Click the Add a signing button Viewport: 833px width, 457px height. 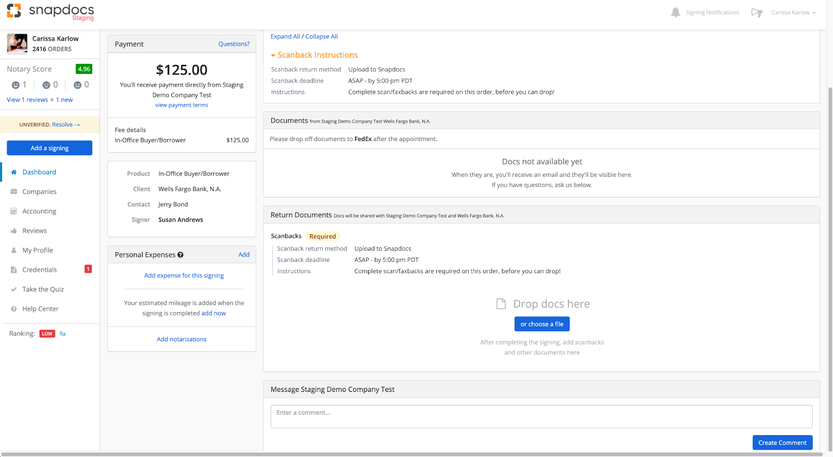pos(49,148)
